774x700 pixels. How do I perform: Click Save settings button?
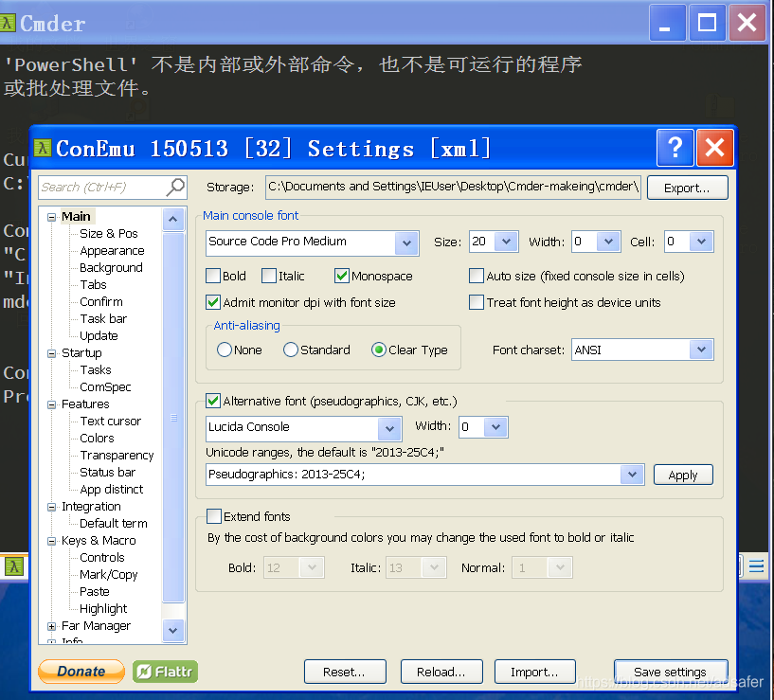(671, 672)
